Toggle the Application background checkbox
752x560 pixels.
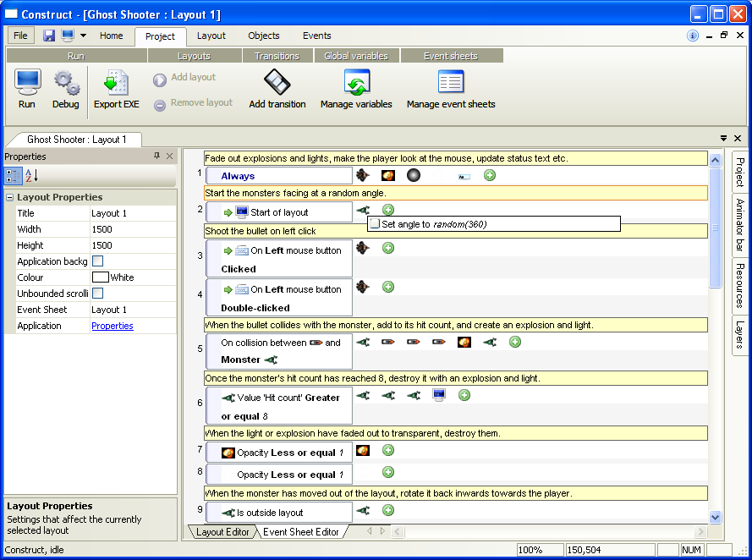pyautogui.click(x=98, y=261)
